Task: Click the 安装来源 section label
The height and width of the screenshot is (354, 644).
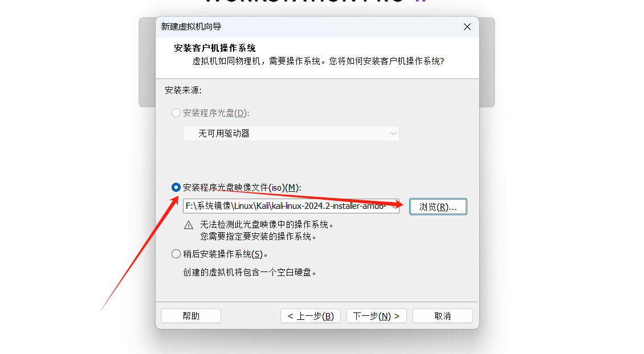Action: (x=183, y=90)
